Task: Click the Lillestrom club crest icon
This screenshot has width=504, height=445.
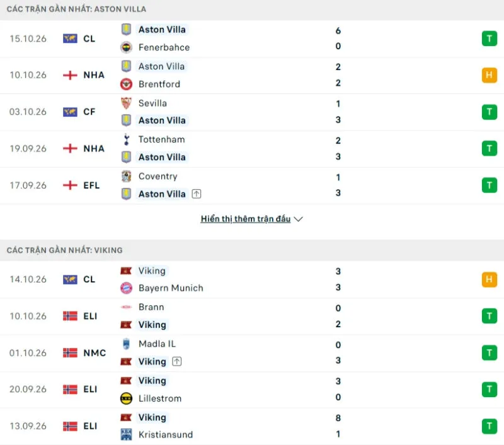Action: tap(126, 398)
